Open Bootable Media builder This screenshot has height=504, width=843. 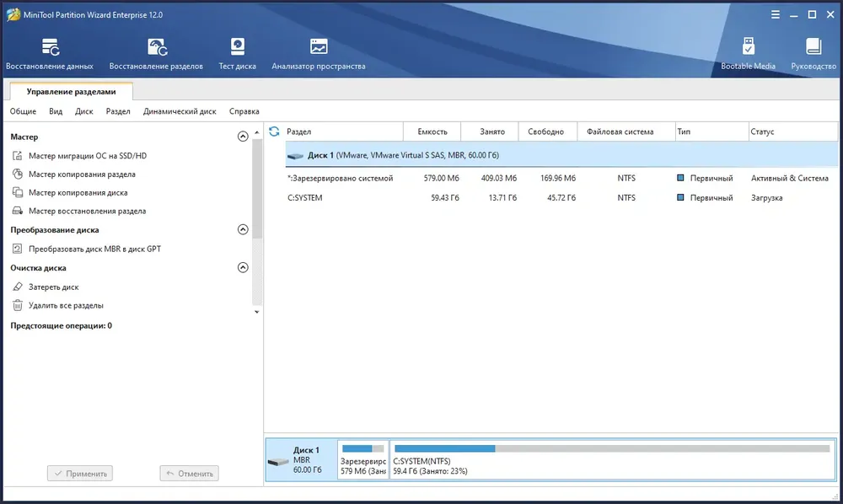coord(748,54)
